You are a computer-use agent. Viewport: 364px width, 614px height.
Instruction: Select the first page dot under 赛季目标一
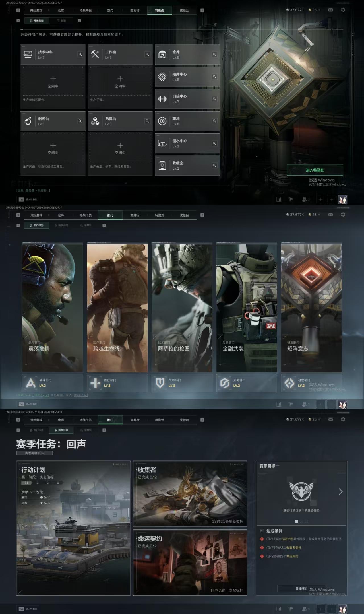[297, 522]
